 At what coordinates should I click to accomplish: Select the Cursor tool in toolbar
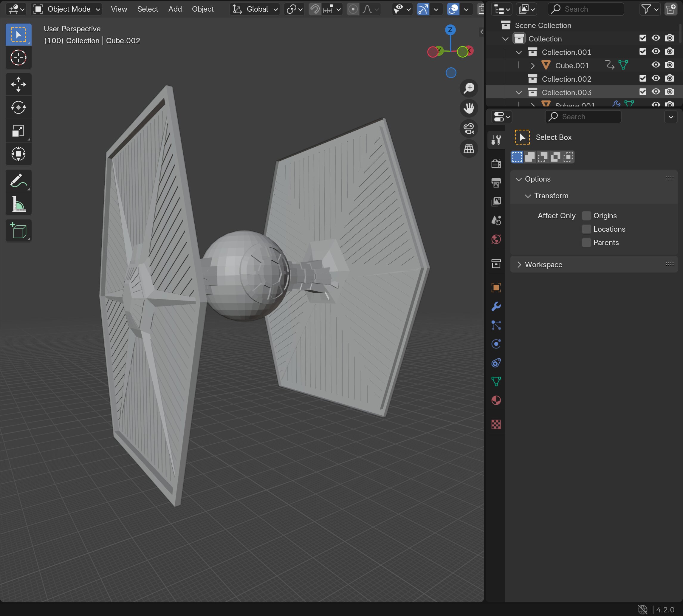18,58
